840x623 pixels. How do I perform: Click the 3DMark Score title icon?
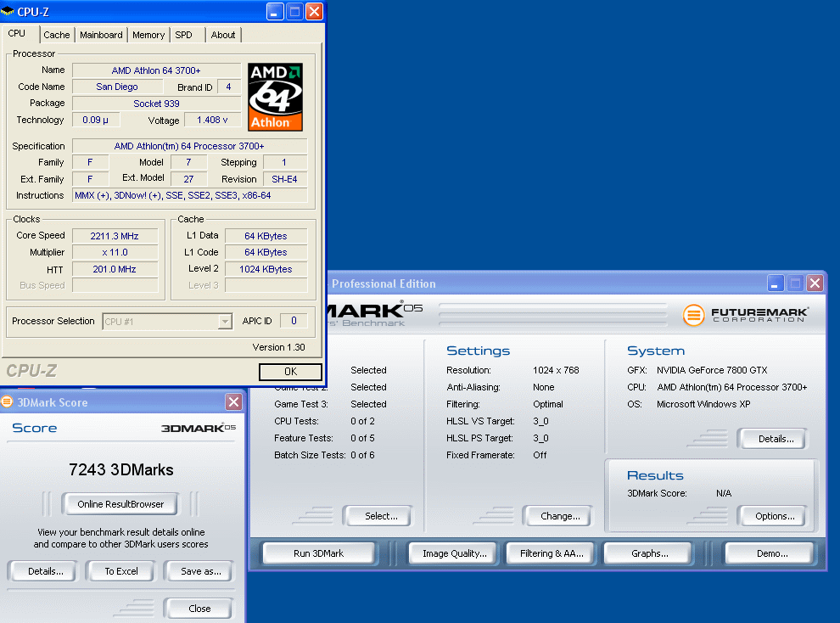pos(7,401)
